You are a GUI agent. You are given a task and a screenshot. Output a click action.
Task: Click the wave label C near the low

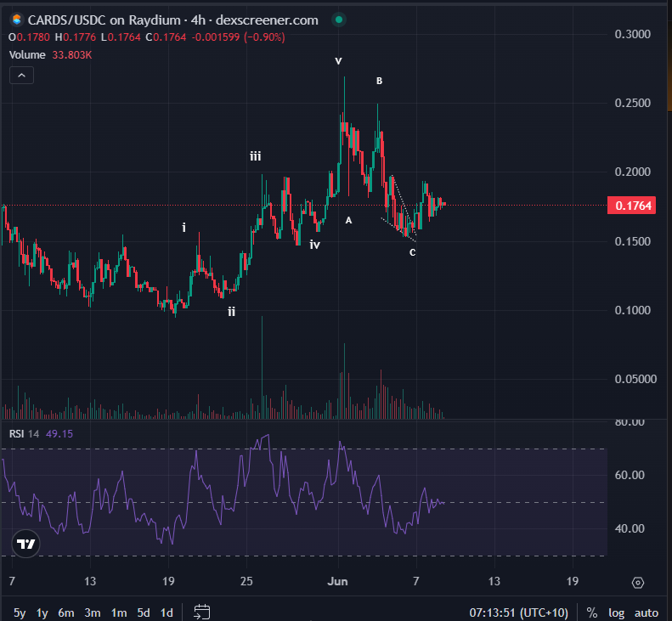click(412, 252)
